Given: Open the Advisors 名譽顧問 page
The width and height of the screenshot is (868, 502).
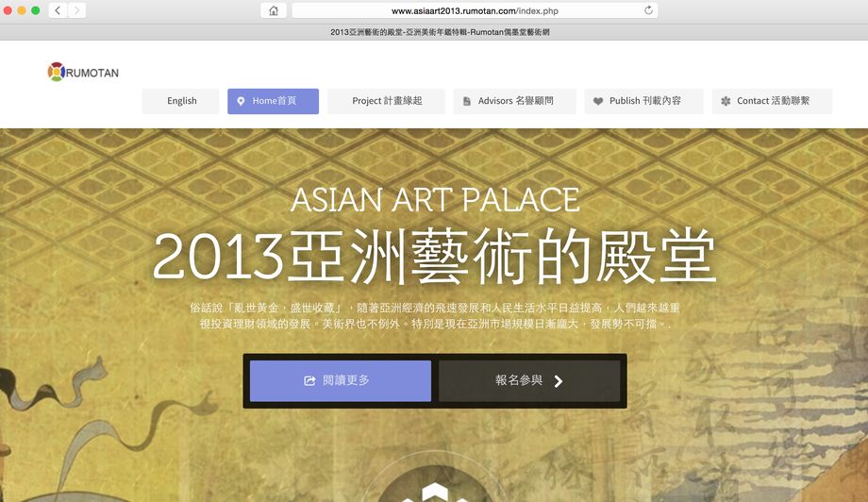Looking at the screenshot, I should point(515,101).
